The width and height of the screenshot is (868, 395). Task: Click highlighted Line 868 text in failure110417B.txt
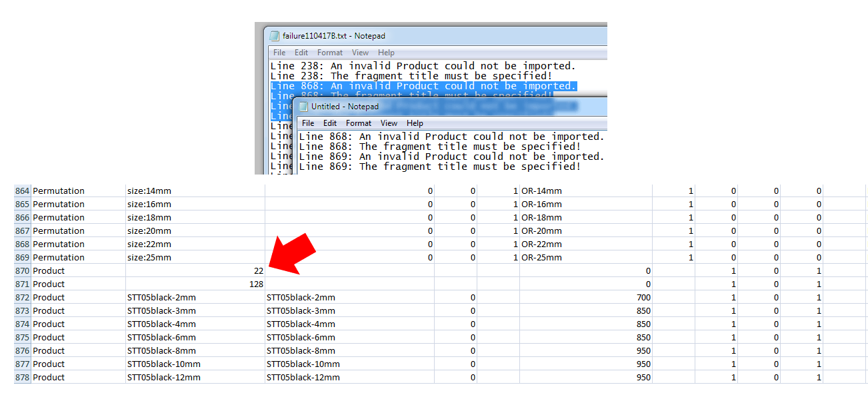(423, 86)
